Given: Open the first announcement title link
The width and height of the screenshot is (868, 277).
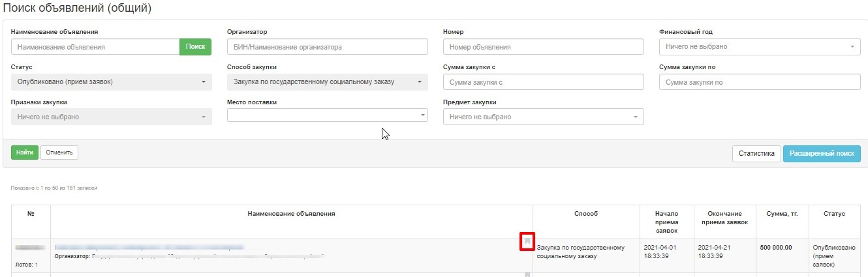Looking at the screenshot, I should 149,248.
